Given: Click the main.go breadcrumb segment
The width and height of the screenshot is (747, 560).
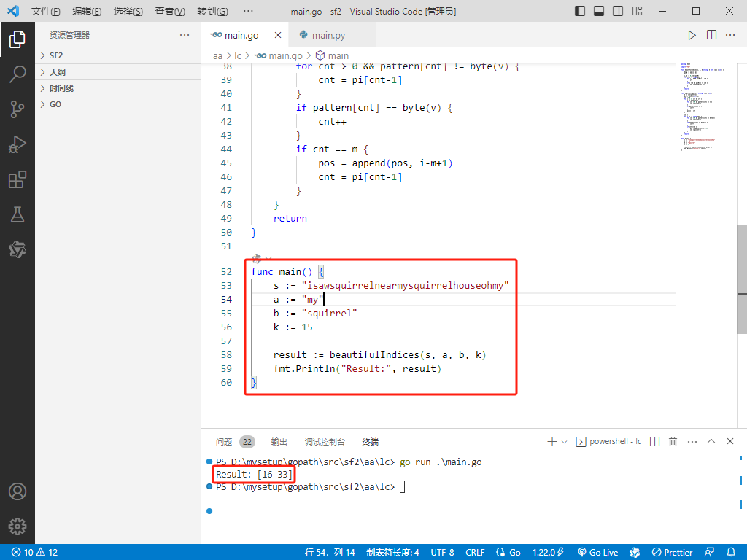Looking at the screenshot, I should click(279, 55).
